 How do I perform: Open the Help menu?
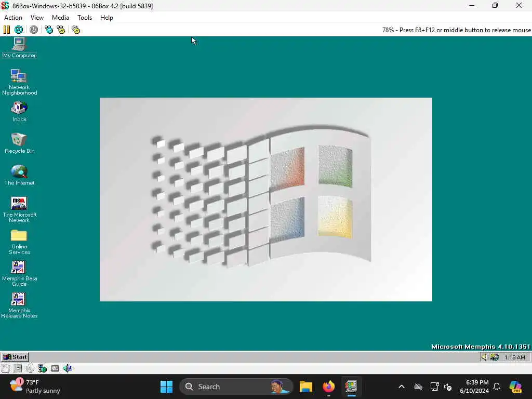(107, 18)
